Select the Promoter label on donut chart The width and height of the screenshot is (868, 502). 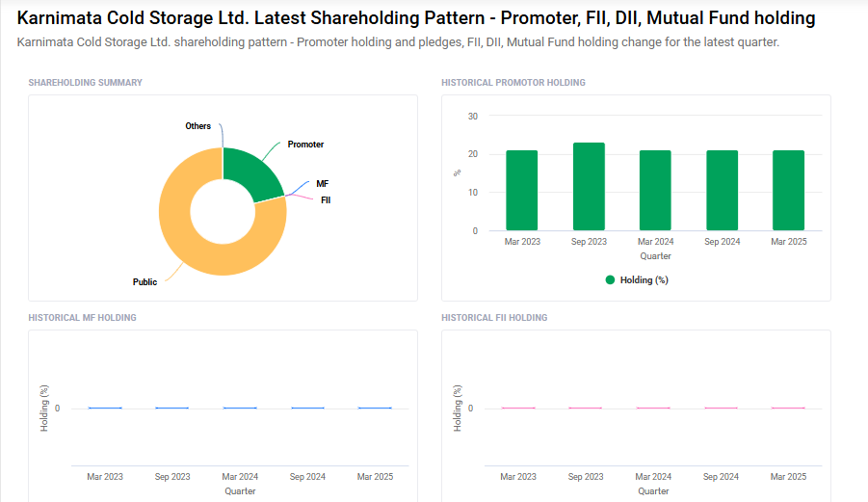point(305,145)
